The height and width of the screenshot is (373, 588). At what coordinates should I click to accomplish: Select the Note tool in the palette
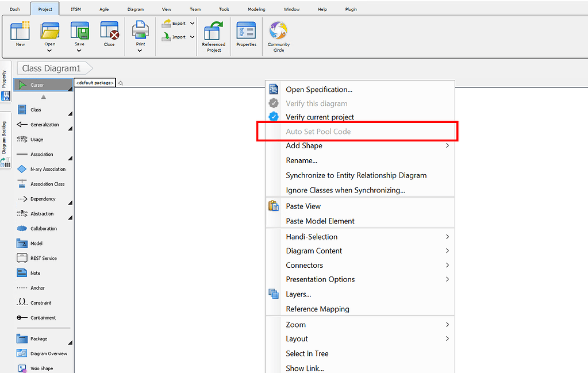tap(36, 272)
